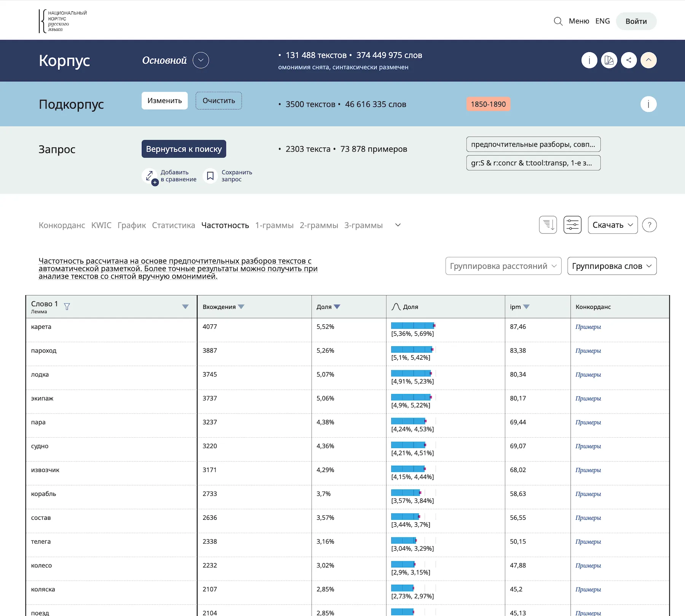Switch to График tab
This screenshot has height=616, width=685.
pyautogui.click(x=132, y=225)
